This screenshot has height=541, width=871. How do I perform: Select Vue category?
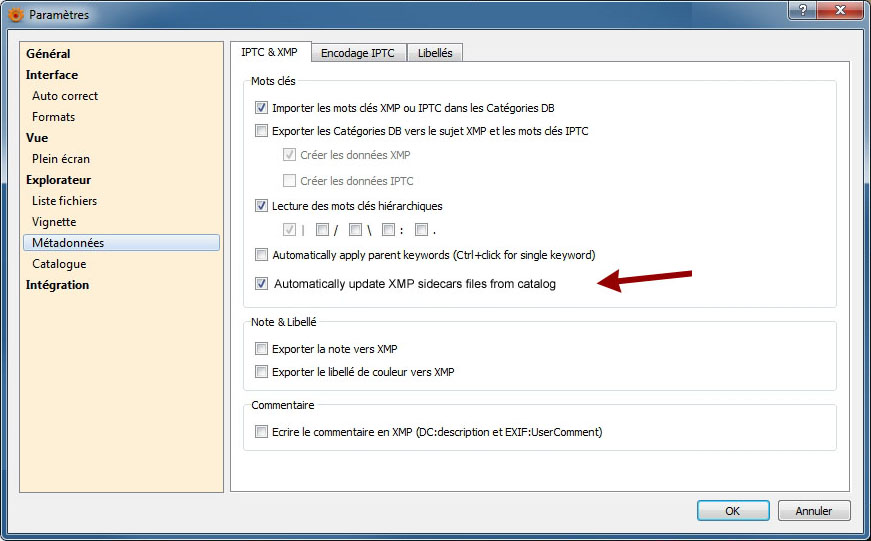tap(37, 138)
